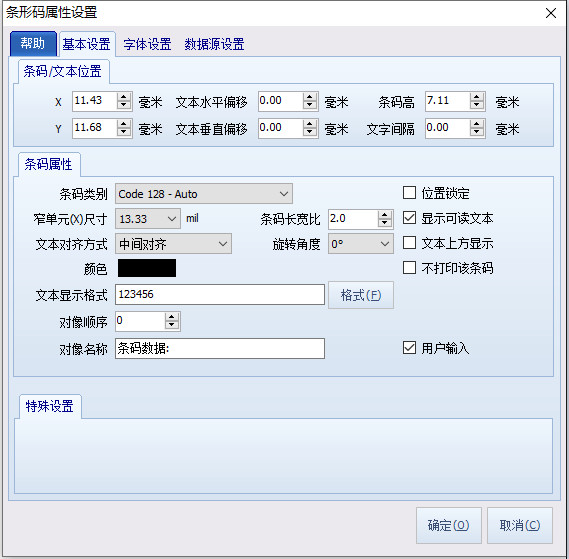Click the 格式(F) button
Screen dimensions: 569x559
361,295
